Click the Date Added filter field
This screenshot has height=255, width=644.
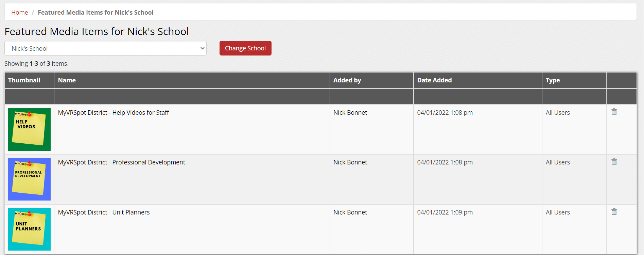[x=477, y=97]
